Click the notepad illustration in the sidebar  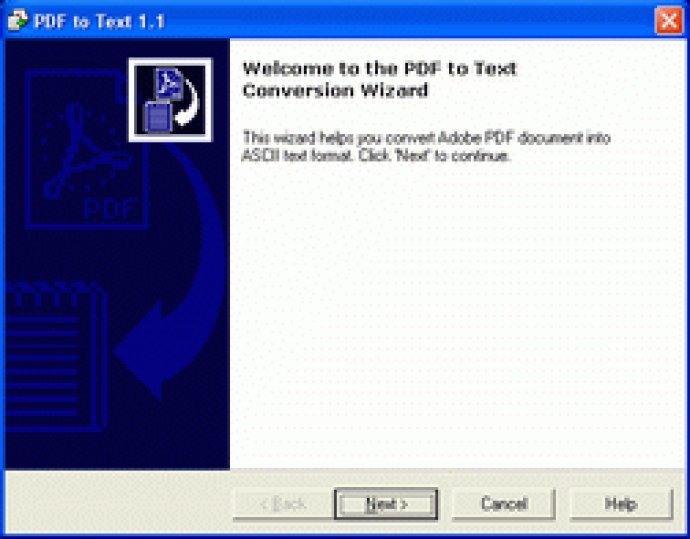[x=55, y=356]
